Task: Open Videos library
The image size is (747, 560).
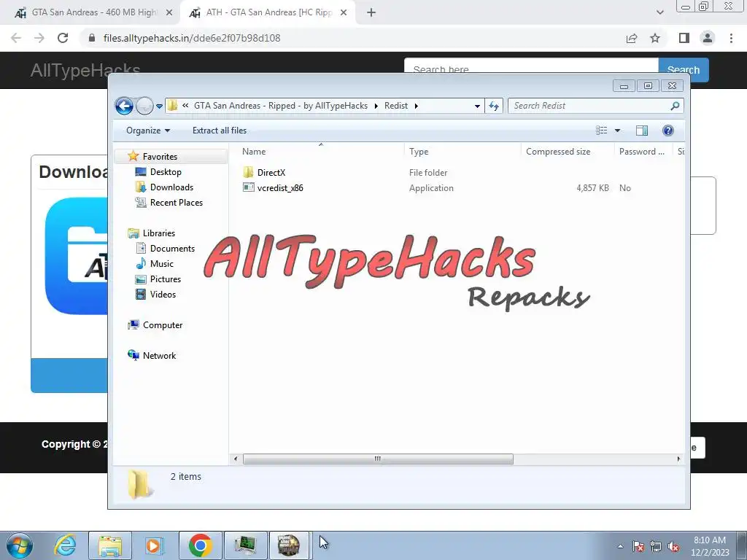Action: coord(163,295)
